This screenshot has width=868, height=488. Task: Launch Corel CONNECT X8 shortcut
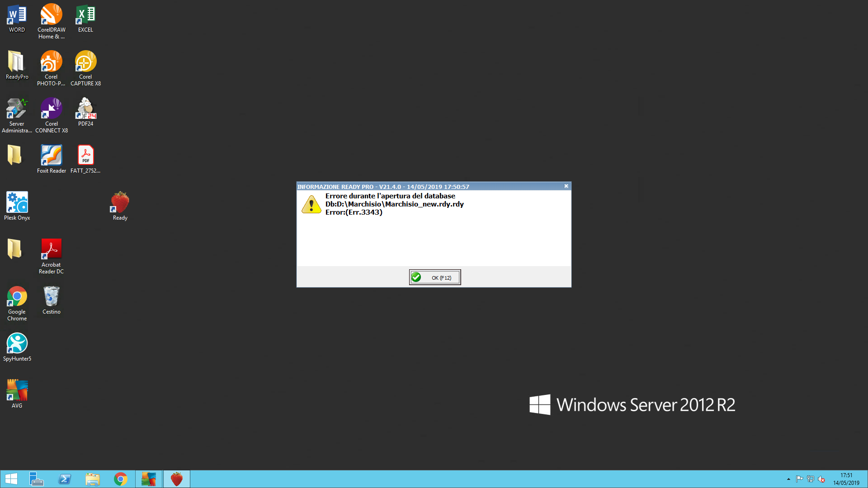[51, 116]
